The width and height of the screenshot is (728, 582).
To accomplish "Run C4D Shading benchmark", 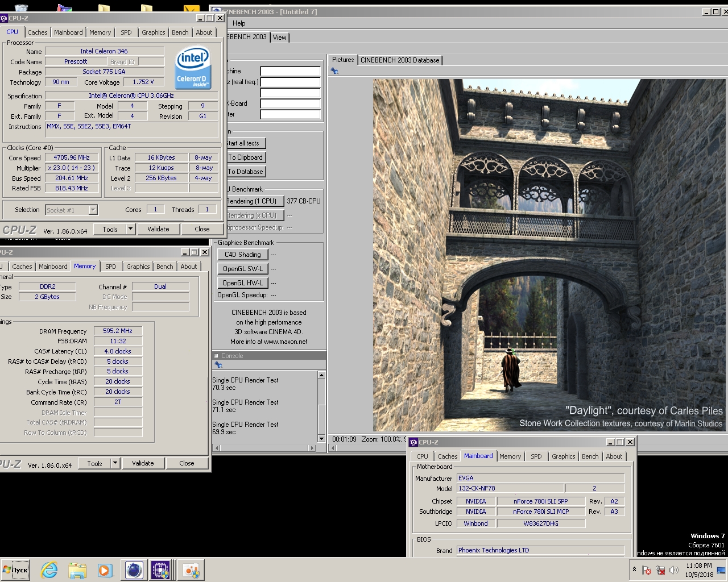I will [243, 255].
